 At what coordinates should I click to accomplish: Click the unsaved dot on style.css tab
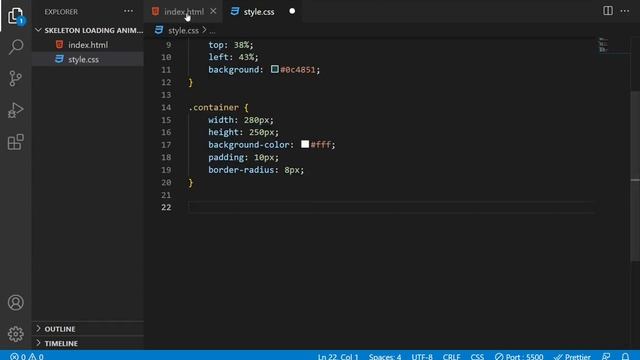point(292,11)
